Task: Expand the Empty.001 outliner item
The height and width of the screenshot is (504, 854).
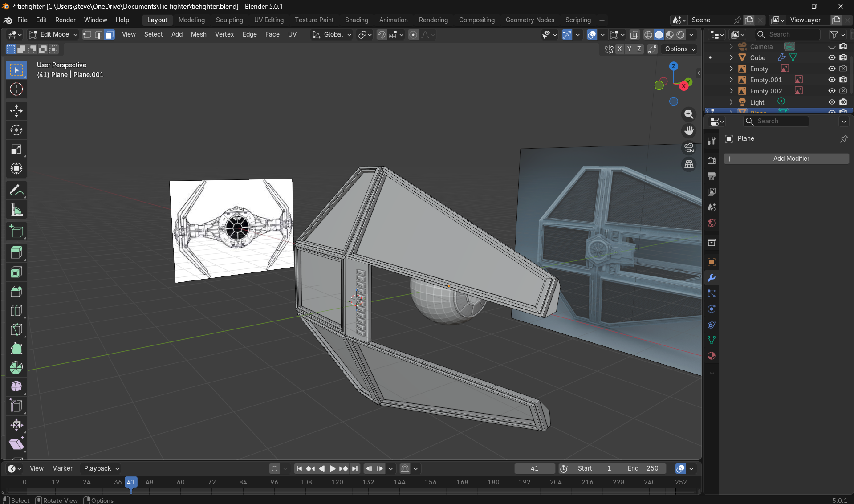Action: click(x=731, y=80)
